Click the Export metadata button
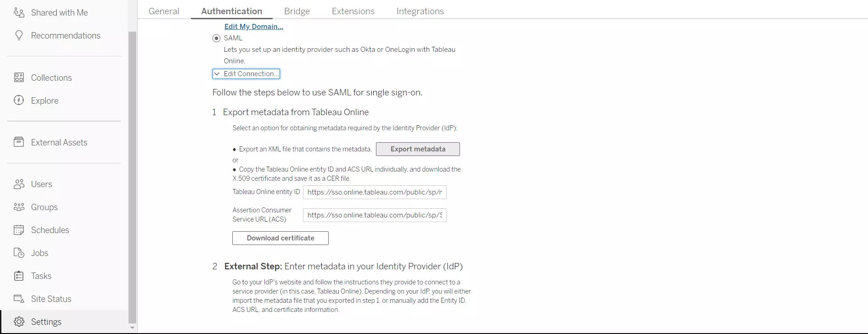 coord(418,149)
